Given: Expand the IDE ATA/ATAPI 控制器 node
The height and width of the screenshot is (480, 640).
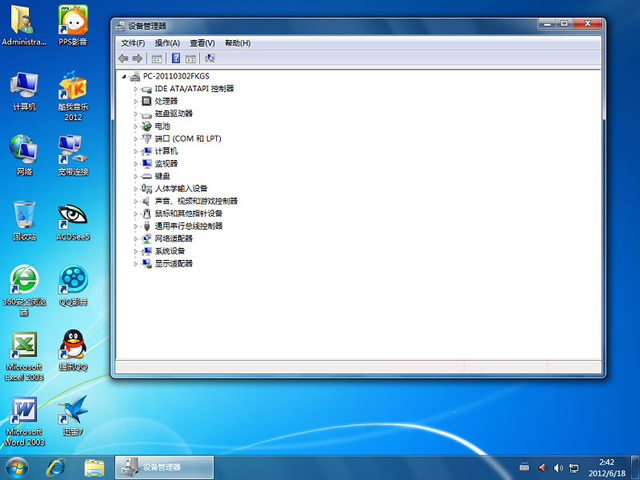Looking at the screenshot, I should point(136,89).
